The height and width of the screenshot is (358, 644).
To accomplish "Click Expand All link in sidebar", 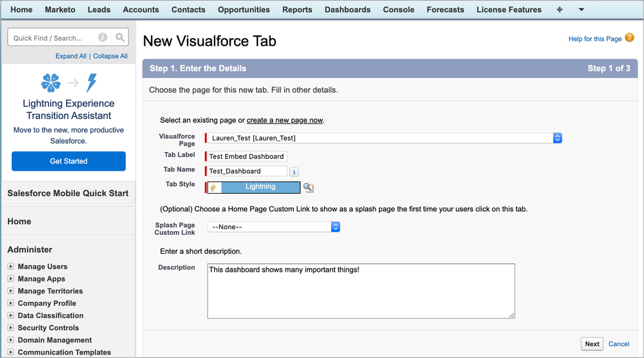I will [x=71, y=56].
